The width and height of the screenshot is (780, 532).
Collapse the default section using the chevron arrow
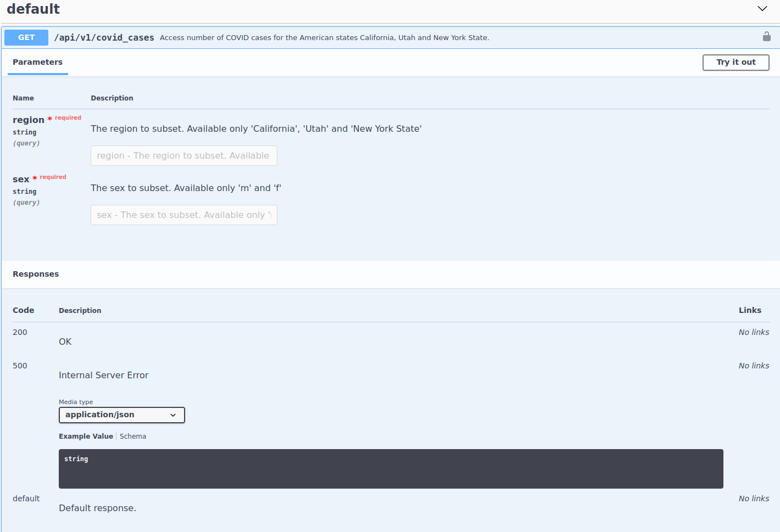coord(762,8)
